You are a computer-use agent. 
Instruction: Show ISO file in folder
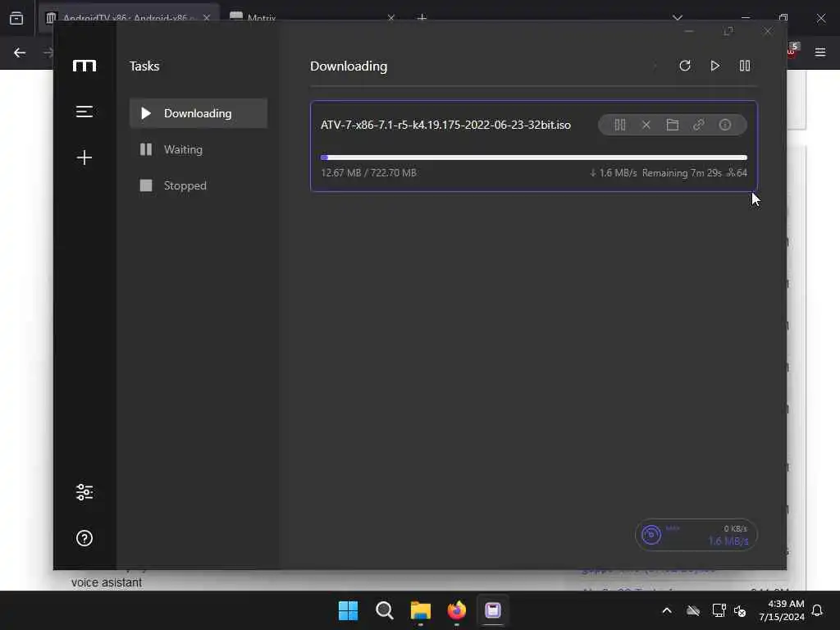[673, 125]
